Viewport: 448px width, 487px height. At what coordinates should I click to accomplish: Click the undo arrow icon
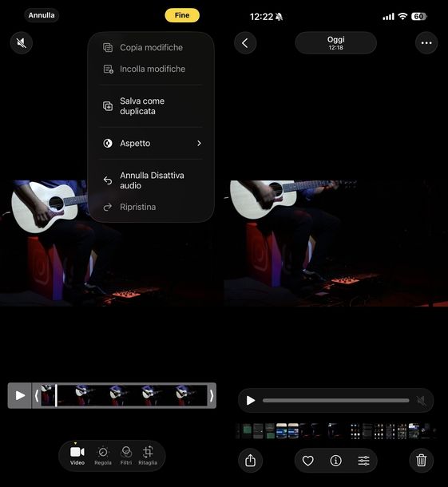(108, 180)
